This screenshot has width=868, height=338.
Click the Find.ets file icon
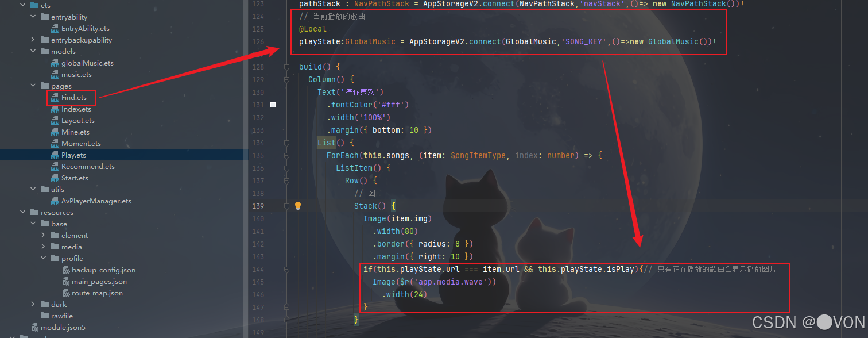click(x=55, y=97)
